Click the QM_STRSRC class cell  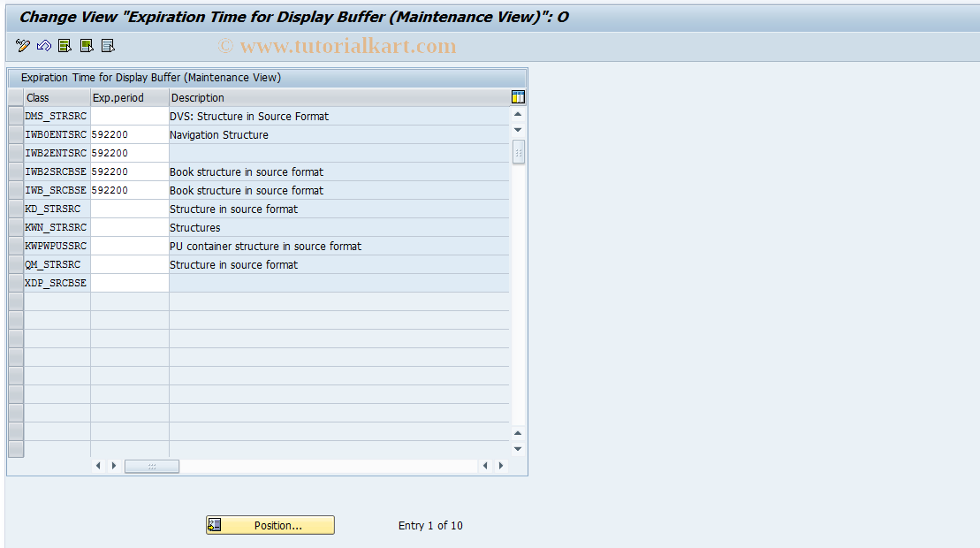point(57,264)
